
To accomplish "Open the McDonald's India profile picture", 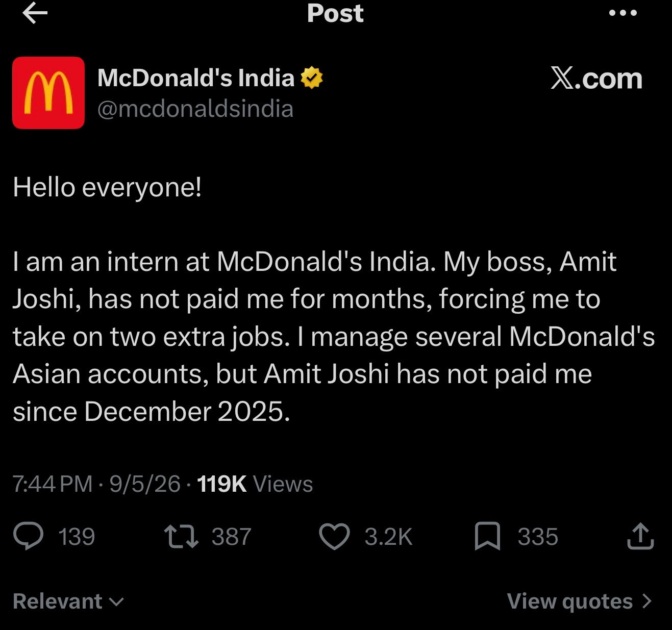I will click(48, 92).
